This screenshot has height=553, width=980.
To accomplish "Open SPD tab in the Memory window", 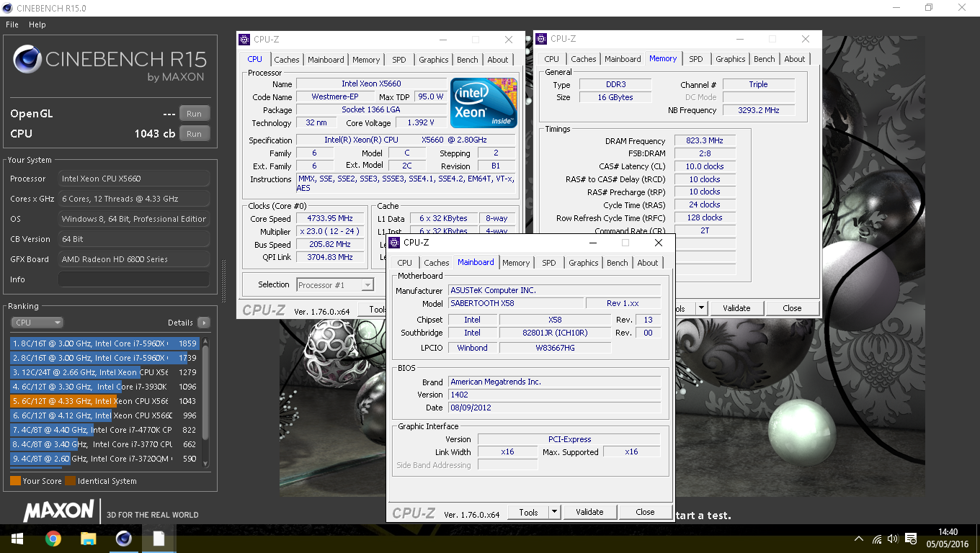I will click(695, 59).
